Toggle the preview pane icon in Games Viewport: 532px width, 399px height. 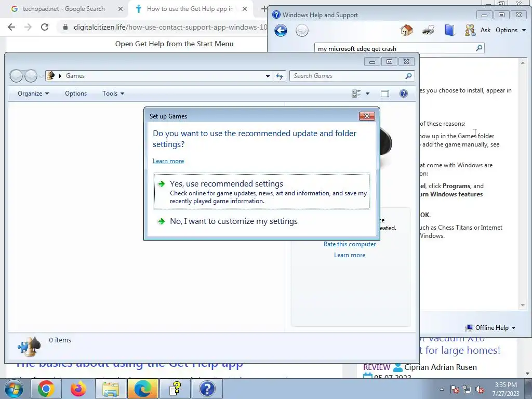385,94
